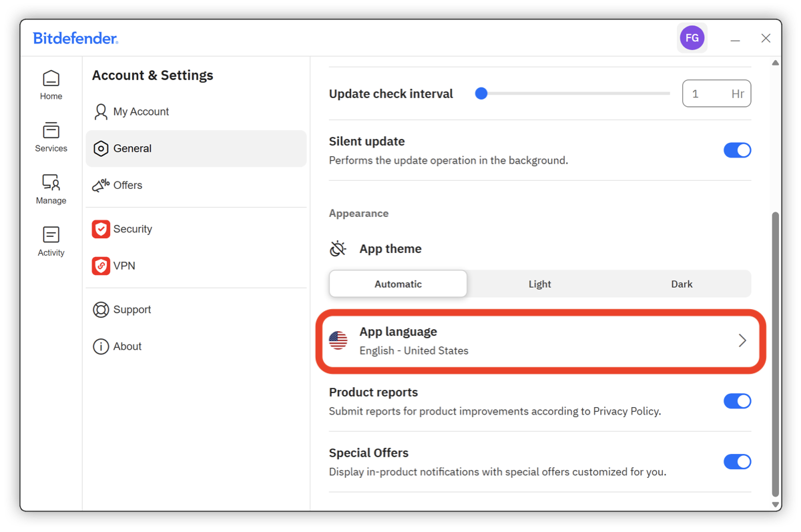Click the red Security shield icon
Screen dimensions: 801x532
coord(101,229)
